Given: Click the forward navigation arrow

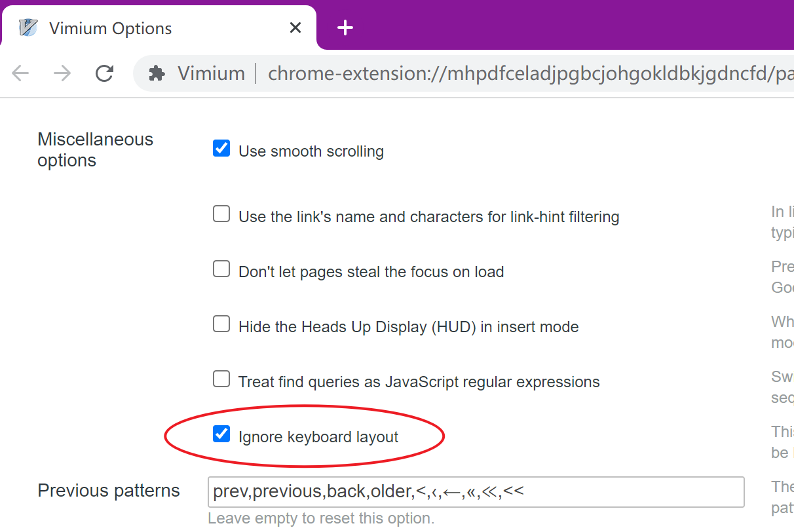Looking at the screenshot, I should 62,73.
